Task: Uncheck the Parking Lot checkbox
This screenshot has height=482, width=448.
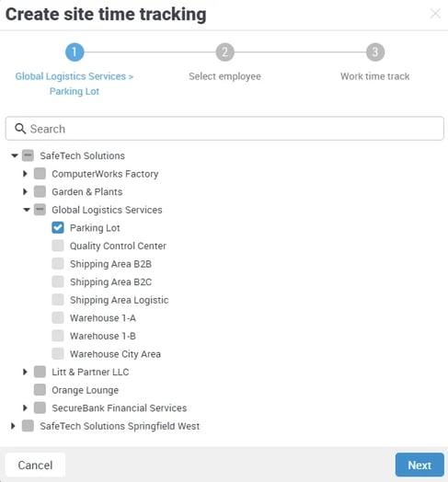Action: [x=58, y=228]
